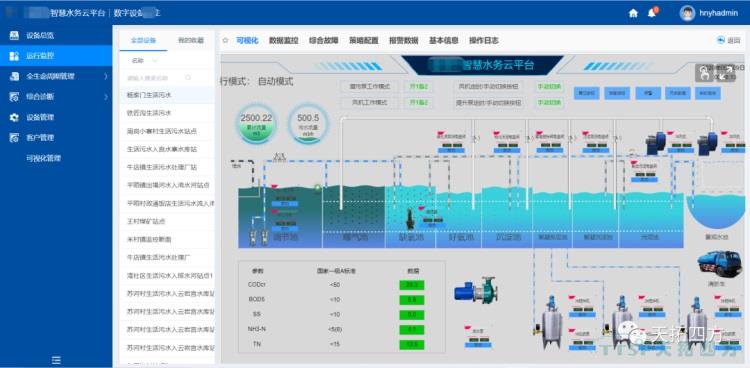Open 综合诊断 sidebar item
Screen dimensions: 750x368
(x=56, y=97)
